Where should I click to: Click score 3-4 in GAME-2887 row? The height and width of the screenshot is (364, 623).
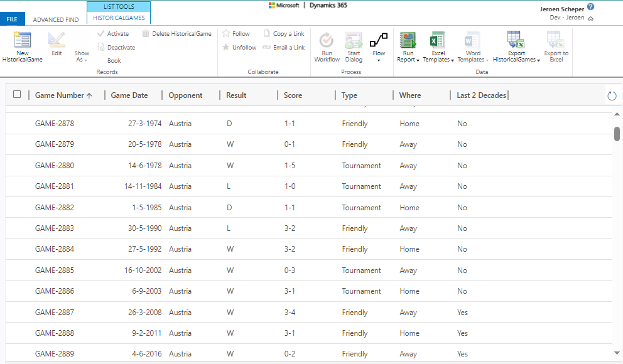pos(290,313)
